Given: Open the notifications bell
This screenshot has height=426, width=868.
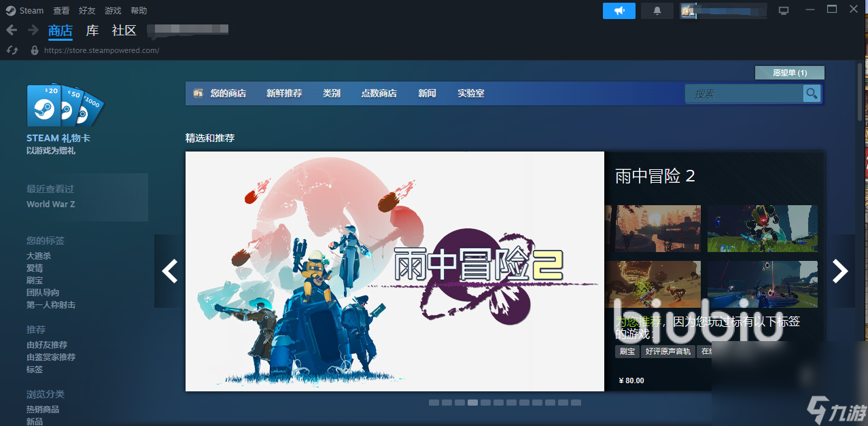Looking at the screenshot, I should [x=657, y=11].
